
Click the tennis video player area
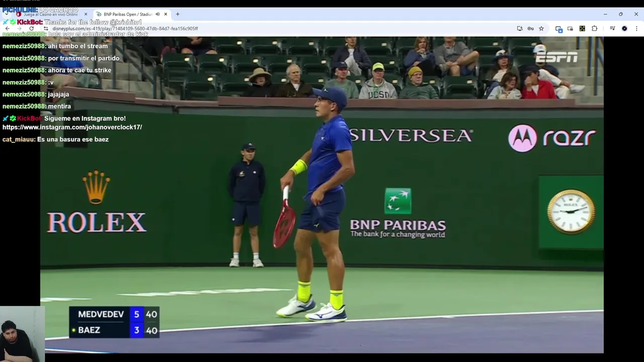(322, 195)
